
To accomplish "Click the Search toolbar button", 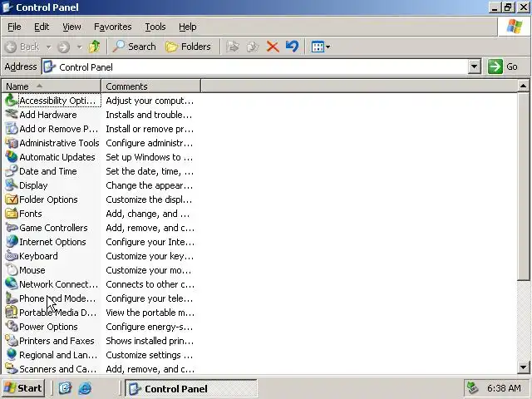I will (134, 47).
